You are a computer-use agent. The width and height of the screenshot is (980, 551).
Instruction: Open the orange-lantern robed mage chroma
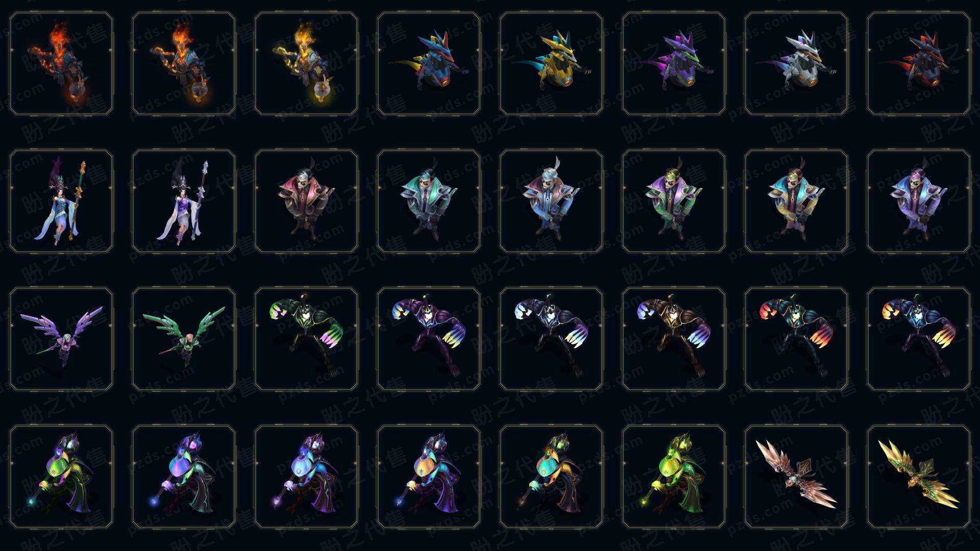pos(551,477)
